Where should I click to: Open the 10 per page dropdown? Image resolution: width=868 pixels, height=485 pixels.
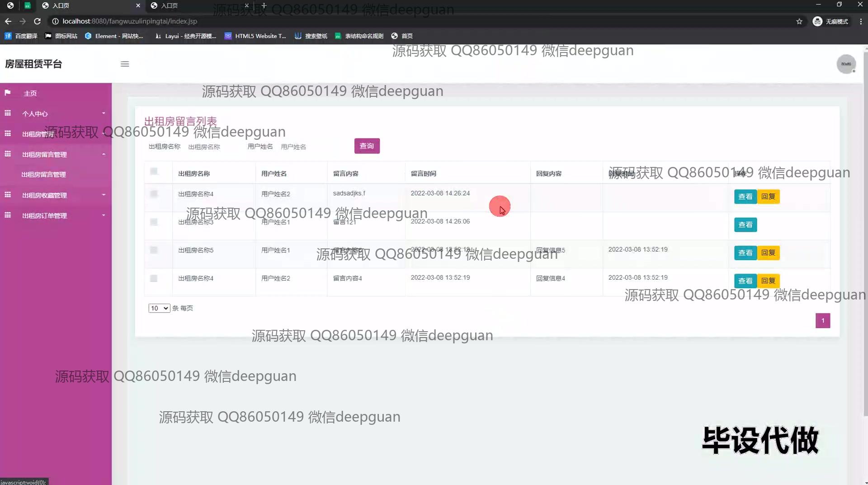pyautogui.click(x=159, y=308)
